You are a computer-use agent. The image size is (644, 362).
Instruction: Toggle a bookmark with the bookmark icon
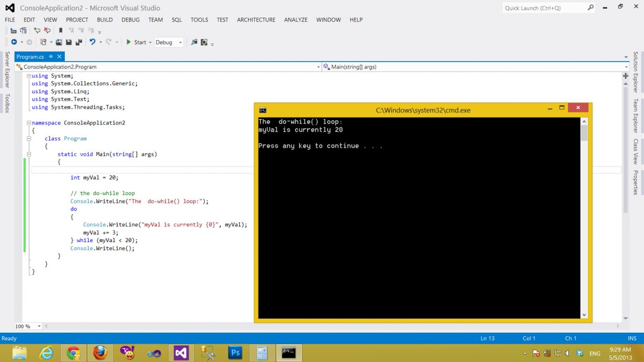tap(61, 30)
